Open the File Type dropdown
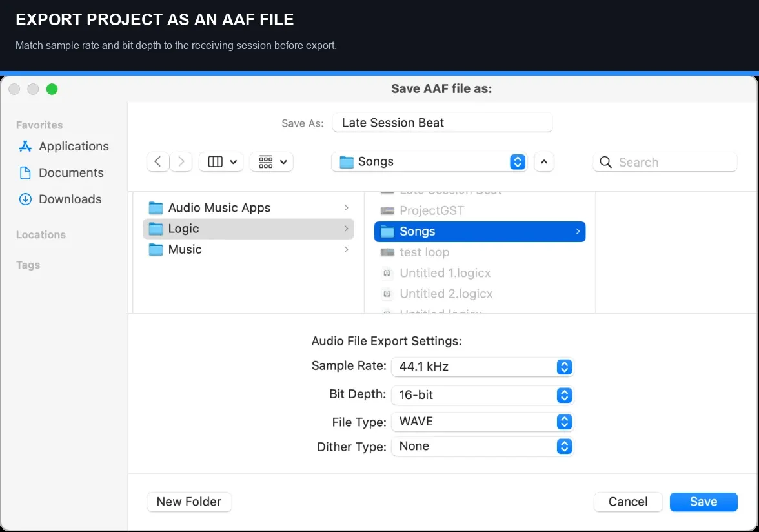 pyautogui.click(x=482, y=422)
